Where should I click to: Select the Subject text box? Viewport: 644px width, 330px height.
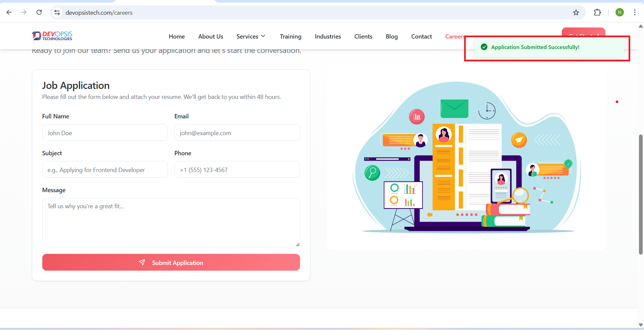tap(105, 170)
